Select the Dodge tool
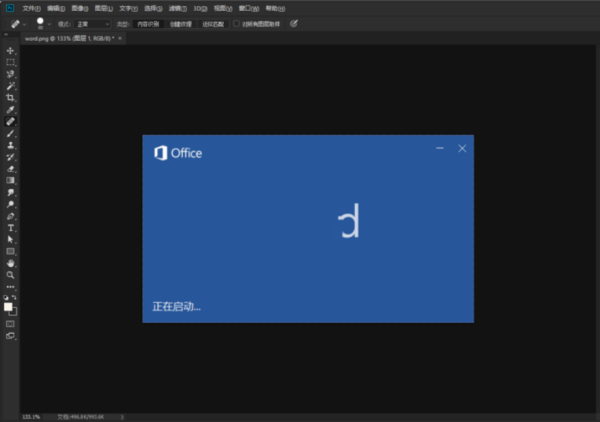The height and width of the screenshot is (422, 600). pyautogui.click(x=10, y=204)
